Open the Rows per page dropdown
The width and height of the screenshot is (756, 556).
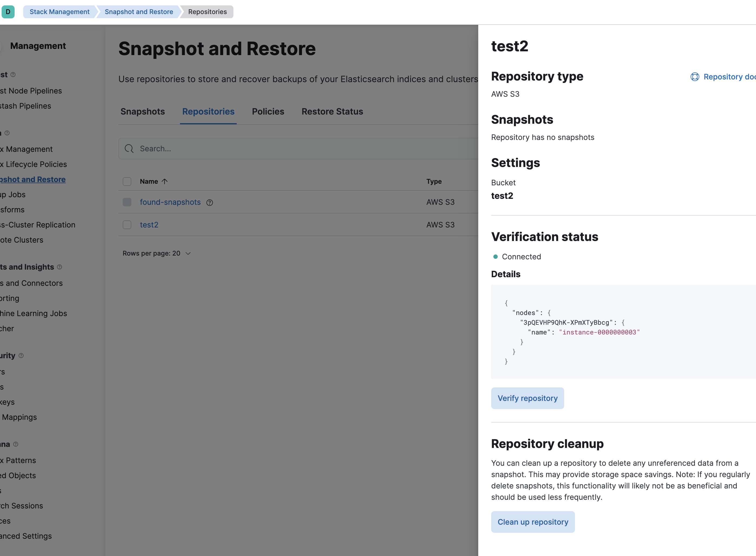[156, 253]
